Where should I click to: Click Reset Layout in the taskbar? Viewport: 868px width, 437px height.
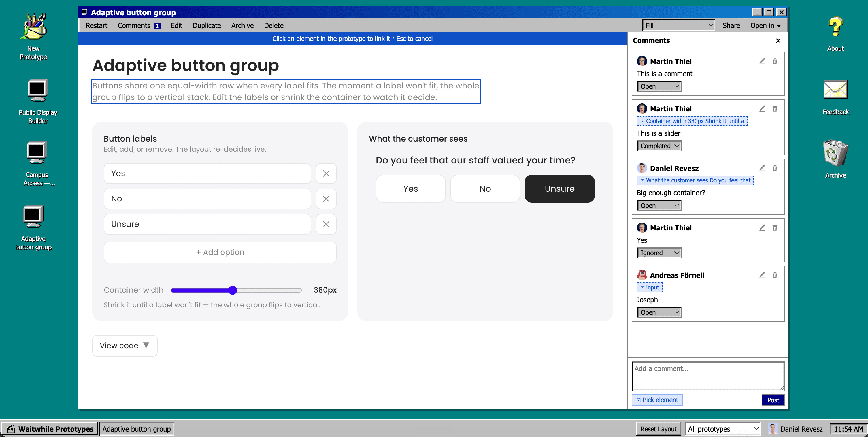[x=658, y=429]
